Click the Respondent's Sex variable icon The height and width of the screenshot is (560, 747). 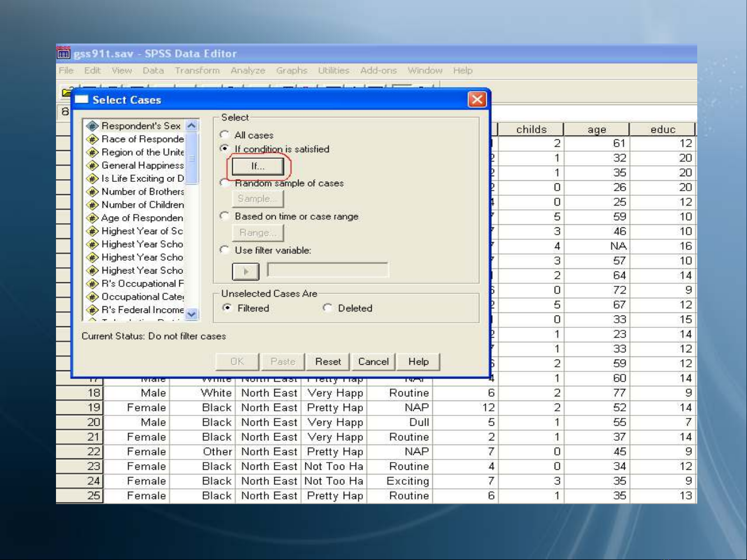coord(92,126)
